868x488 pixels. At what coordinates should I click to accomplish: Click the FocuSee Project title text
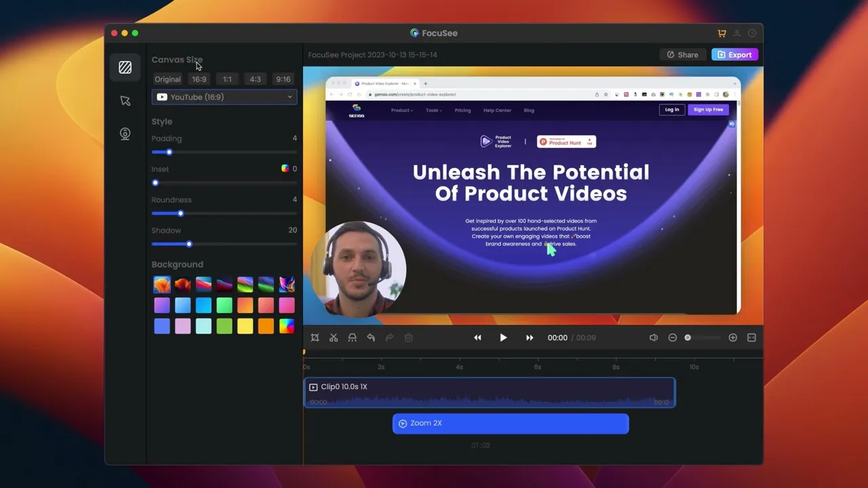[372, 55]
